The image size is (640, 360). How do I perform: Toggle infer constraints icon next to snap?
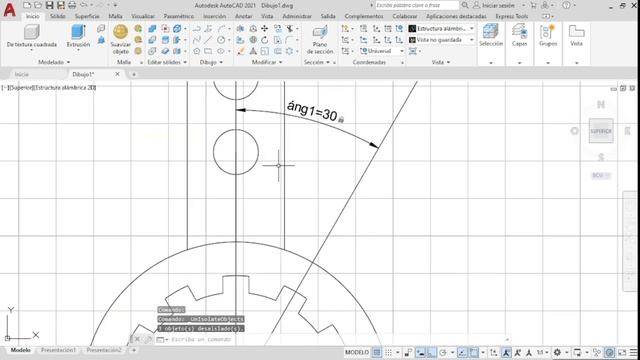pyautogui.click(x=408, y=352)
